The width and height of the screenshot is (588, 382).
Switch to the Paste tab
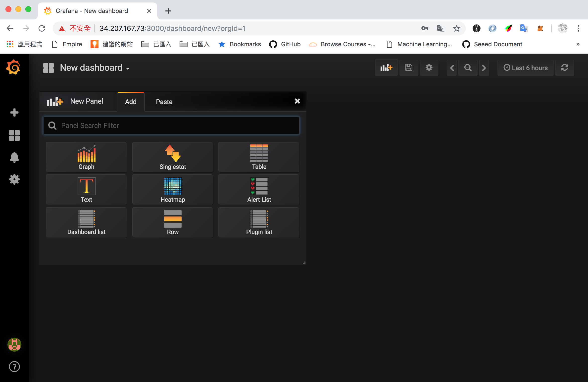pyautogui.click(x=164, y=102)
